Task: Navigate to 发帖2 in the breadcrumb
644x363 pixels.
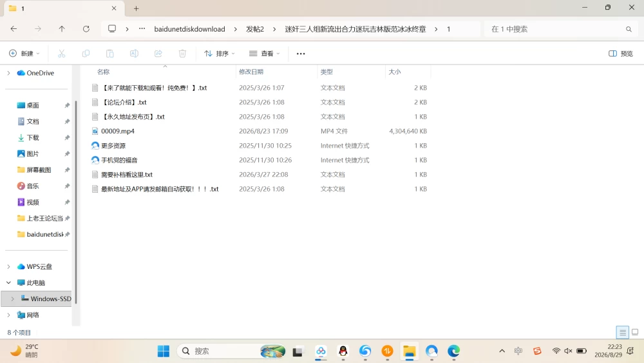Action: [254, 29]
